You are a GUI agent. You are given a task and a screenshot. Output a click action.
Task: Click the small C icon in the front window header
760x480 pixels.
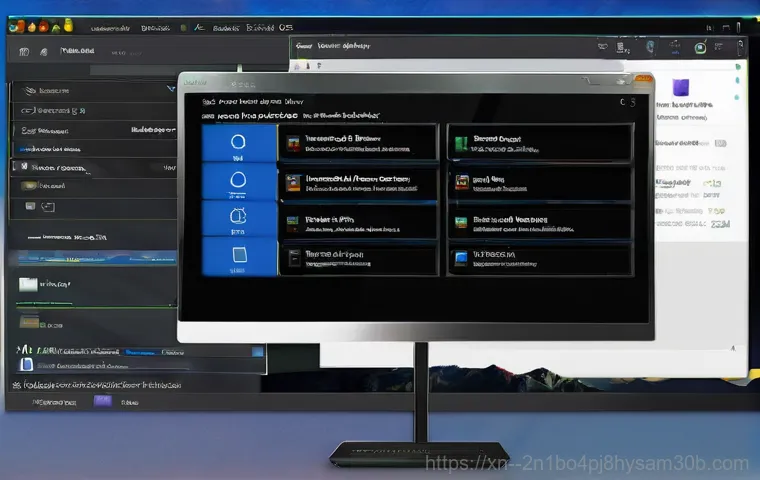point(623,102)
